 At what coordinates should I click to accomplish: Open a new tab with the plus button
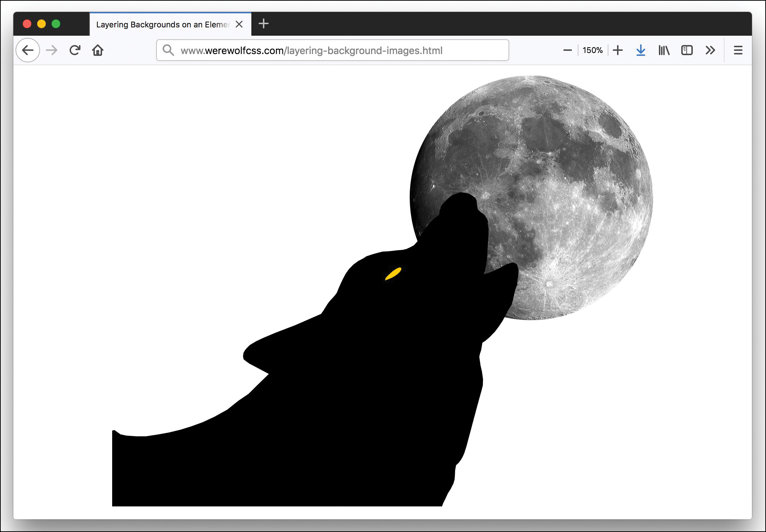[263, 24]
